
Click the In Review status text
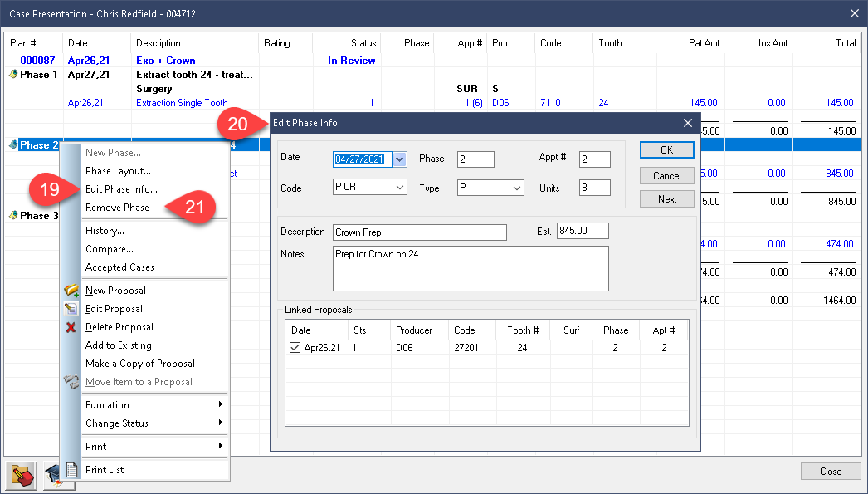pyautogui.click(x=352, y=61)
